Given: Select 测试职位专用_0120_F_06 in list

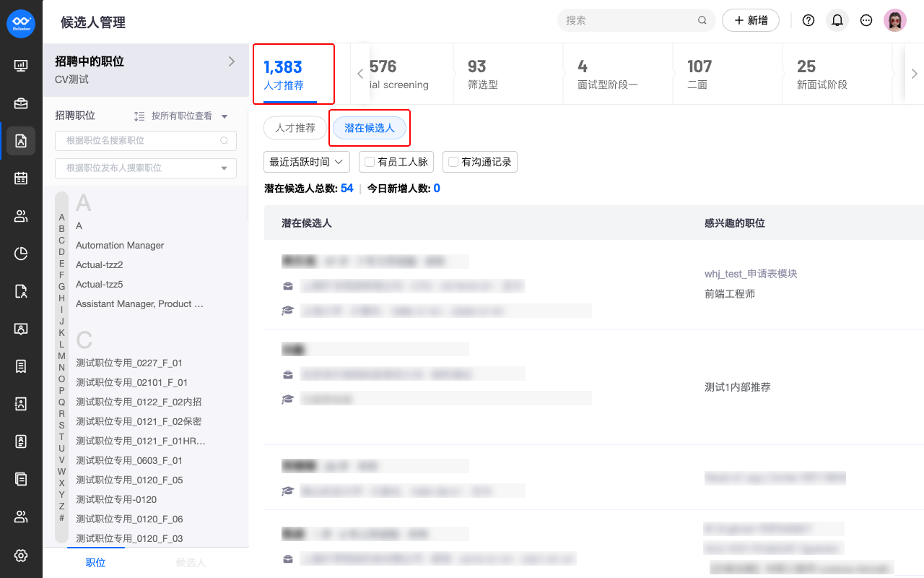Looking at the screenshot, I should (129, 519).
